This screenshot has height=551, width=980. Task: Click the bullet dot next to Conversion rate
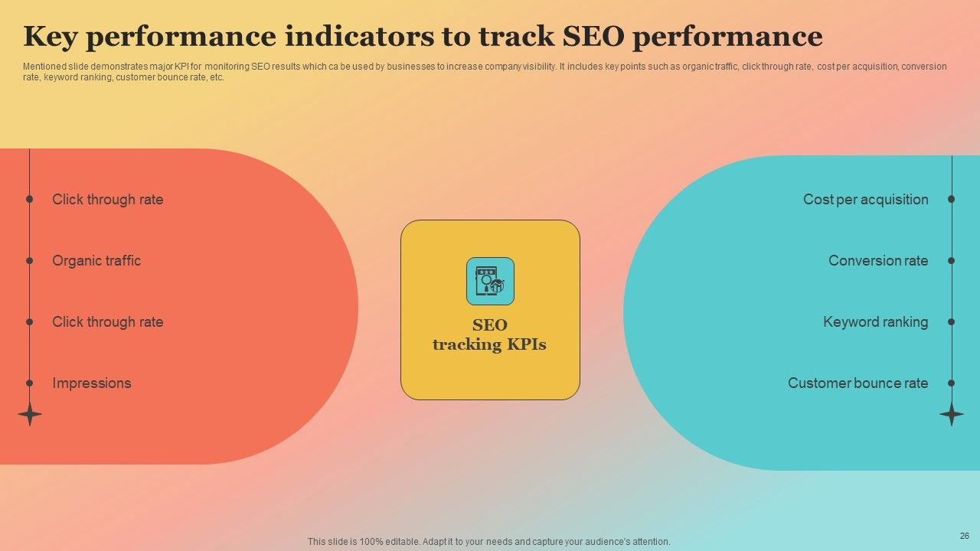coord(952,260)
